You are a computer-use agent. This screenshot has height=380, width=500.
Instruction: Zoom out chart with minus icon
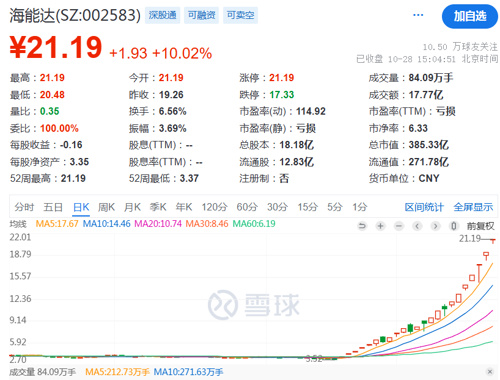(x=398, y=226)
